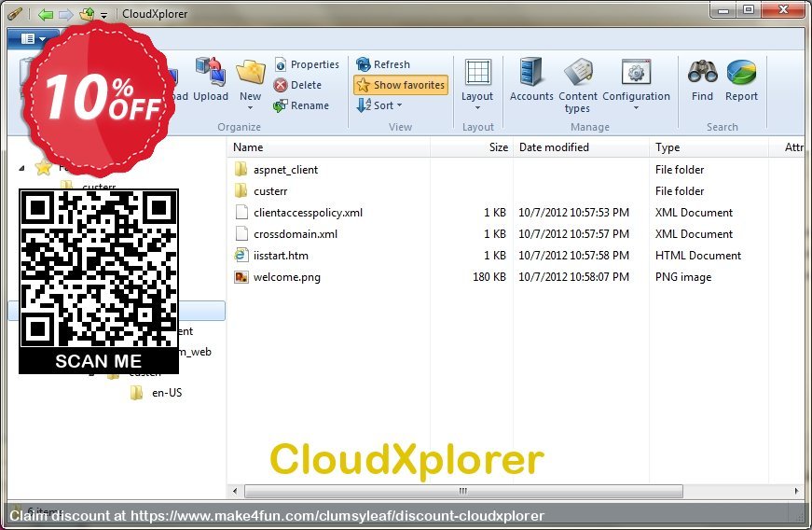Click the 180 KB size cell
This screenshot has height=530, width=812.
click(x=489, y=277)
